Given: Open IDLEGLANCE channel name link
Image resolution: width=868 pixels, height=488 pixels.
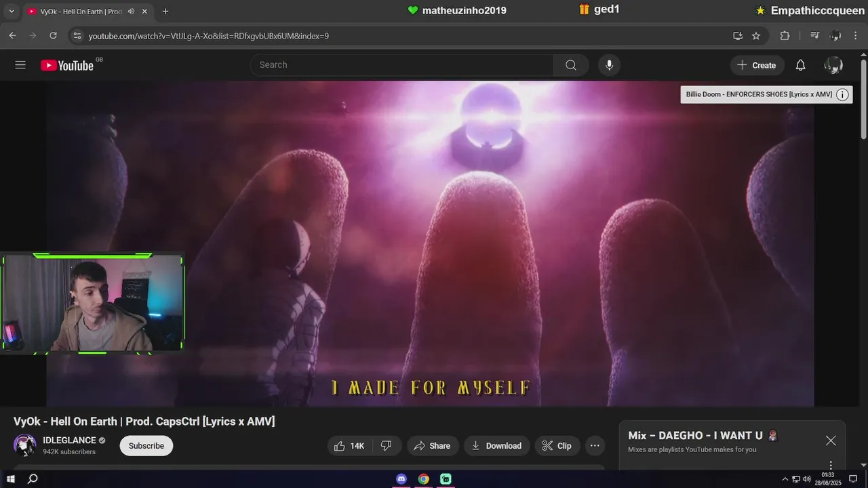Looking at the screenshot, I should pos(70,441).
